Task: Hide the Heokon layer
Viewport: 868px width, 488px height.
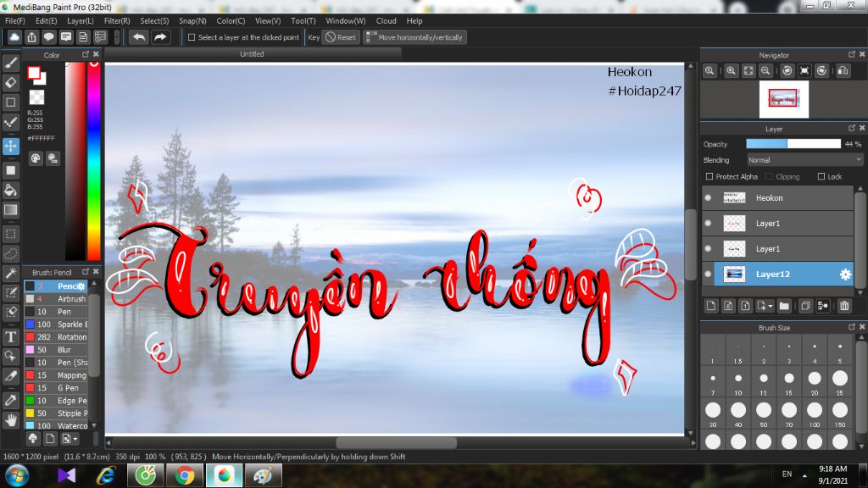Action: pos(708,197)
